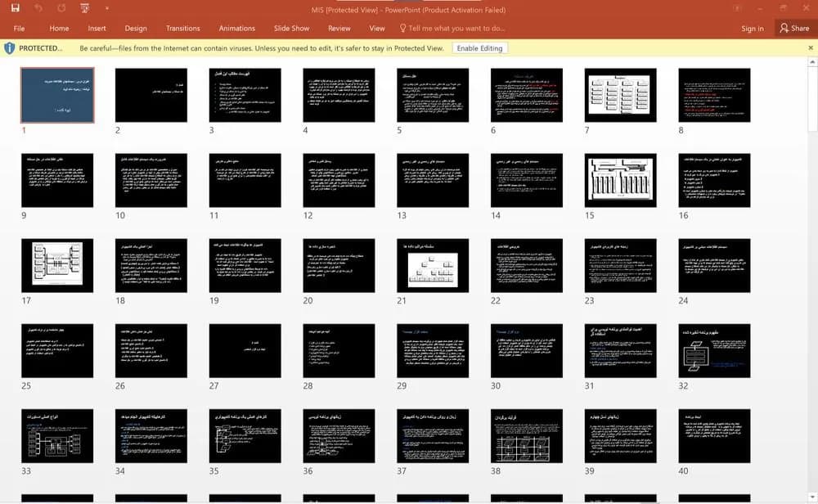
Task: Click scrollbar down arrow in slide sorter
Action: [x=812, y=497]
